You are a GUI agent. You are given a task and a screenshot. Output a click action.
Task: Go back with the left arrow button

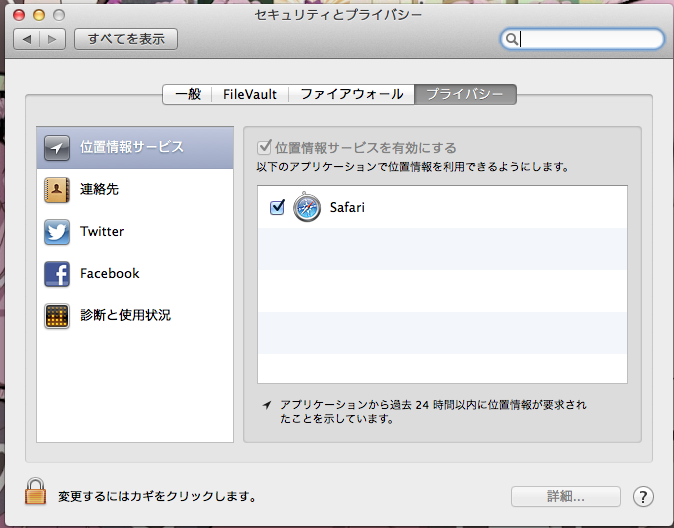coord(27,39)
